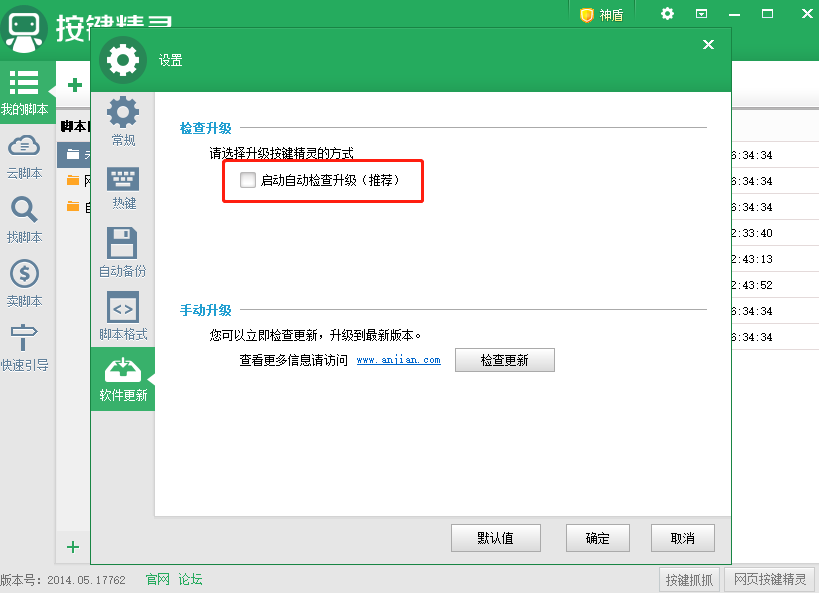The image size is (819, 593).
Task: Open the title bar dropdown menu icon
Action: click(701, 14)
